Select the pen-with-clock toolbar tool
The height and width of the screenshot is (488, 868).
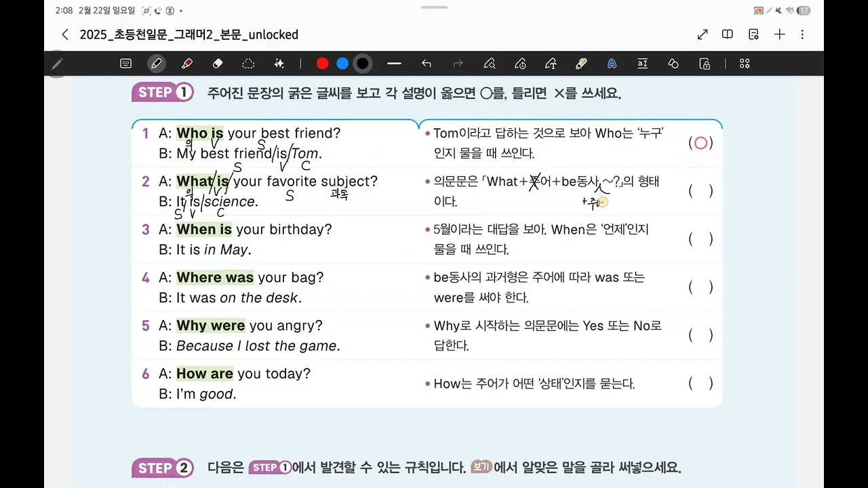click(520, 64)
